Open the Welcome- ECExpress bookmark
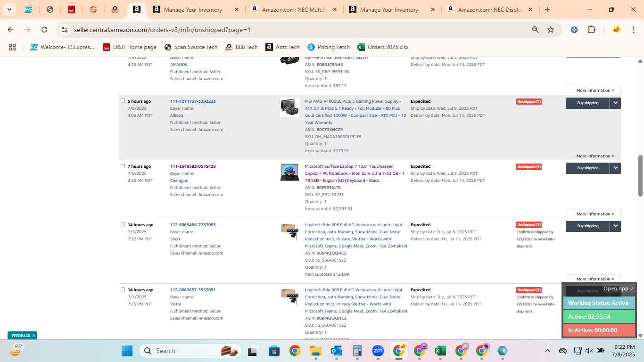This screenshot has width=644, height=362. (62, 47)
